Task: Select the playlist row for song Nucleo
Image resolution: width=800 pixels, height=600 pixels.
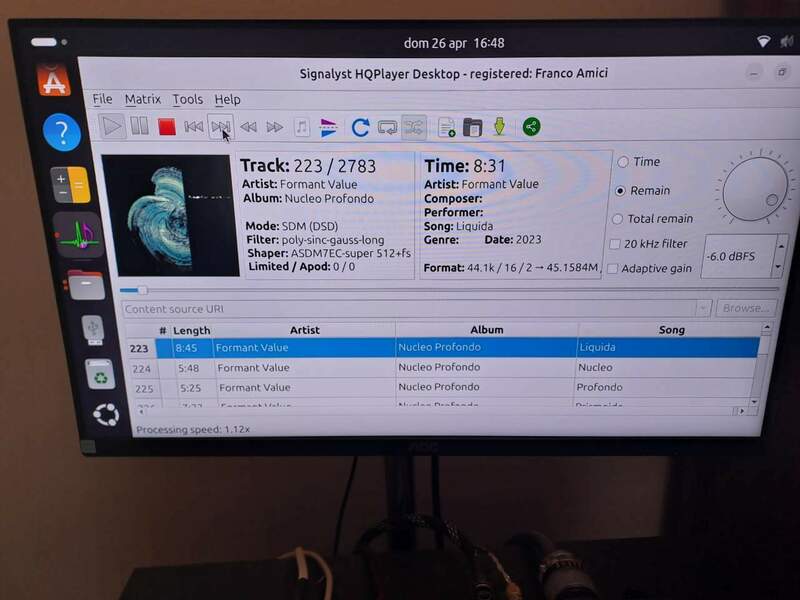Action: (x=442, y=367)
